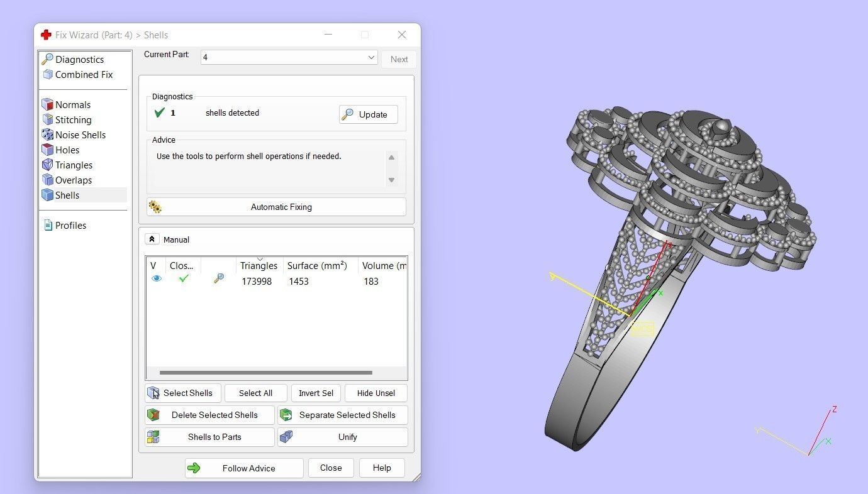Image resolution: width=868 pixels, height=494 pixels.
Task: Open the Holes fix page
Action: (x=67, y=150)
